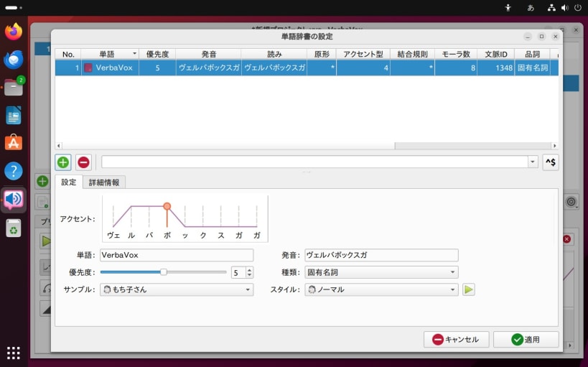Screen dimensions: 588x367
Task: Click the モーラ数 column header
Action: (x=456, y=54)
